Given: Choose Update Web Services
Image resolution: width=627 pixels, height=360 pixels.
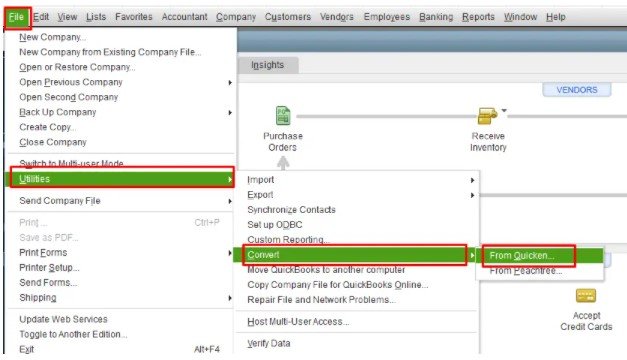Looking at the screenshot, I should click(63, 319).
